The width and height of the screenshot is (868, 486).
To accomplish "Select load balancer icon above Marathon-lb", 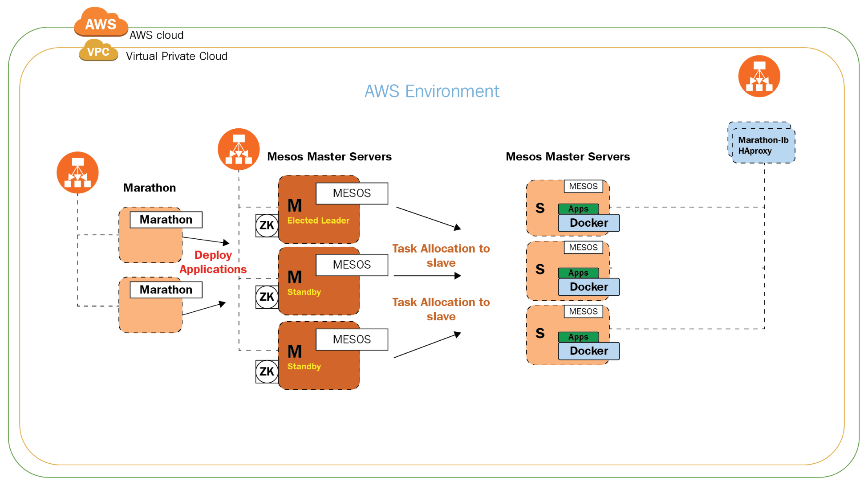I will point(759,76).
